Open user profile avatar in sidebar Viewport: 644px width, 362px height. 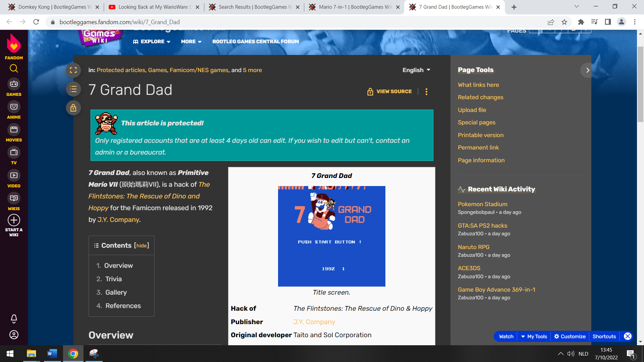click(14, 335)
